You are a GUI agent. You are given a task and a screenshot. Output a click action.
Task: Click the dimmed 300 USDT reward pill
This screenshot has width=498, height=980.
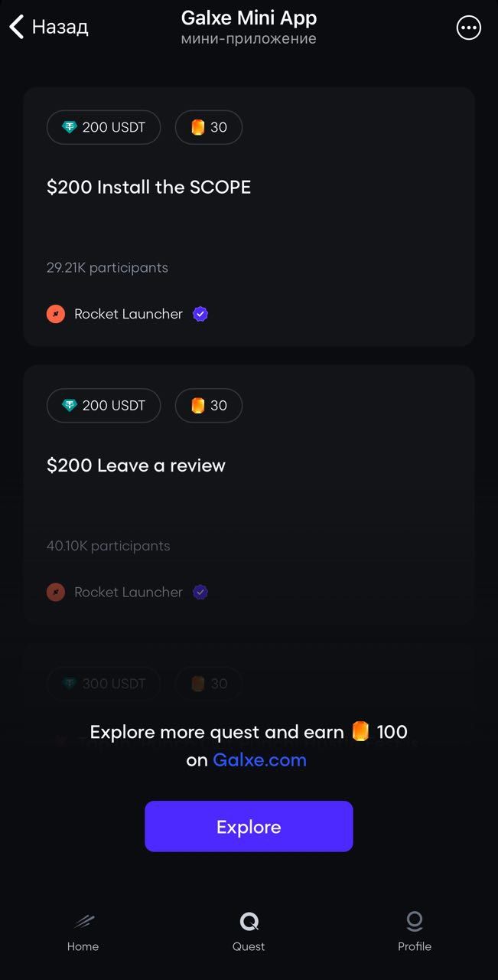pyautogui.click(x=103, y=684)
